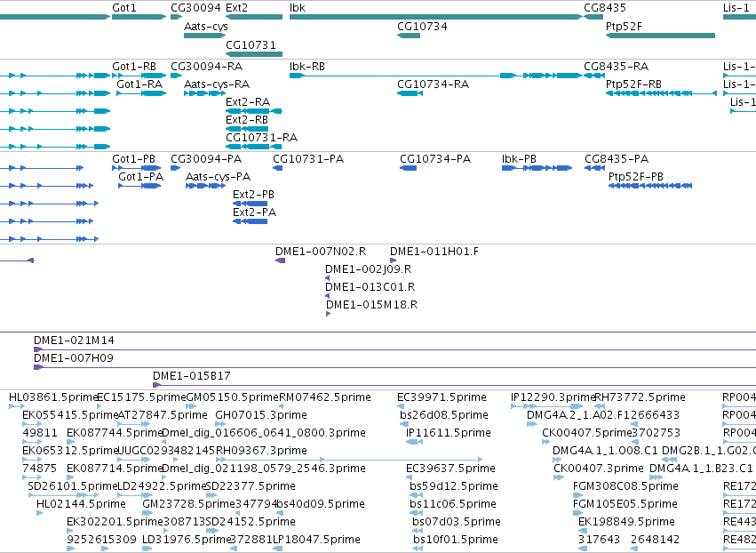Viewport: 756px width, 553px height.
Task: Click the bs26d08.5prime EST label
Action: [444, 415]
